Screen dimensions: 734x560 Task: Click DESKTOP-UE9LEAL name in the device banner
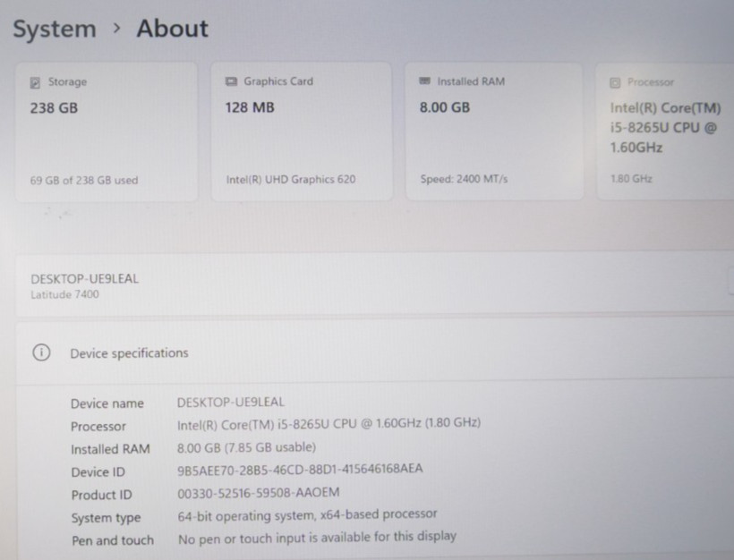(84, 279)
